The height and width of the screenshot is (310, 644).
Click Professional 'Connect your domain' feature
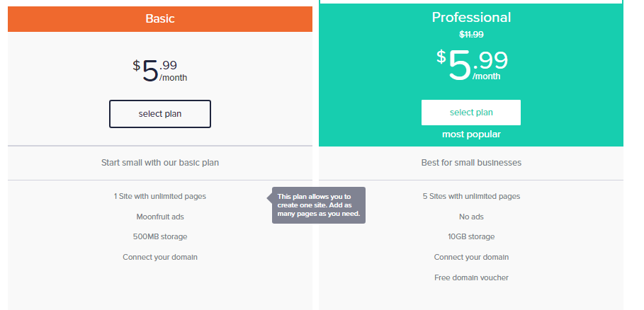click(471, 257)
